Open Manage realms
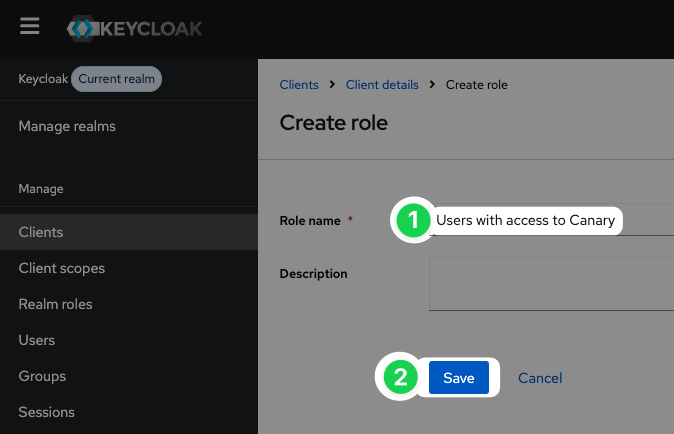This screenshot has height=434, width=674. tap(67, 126)
